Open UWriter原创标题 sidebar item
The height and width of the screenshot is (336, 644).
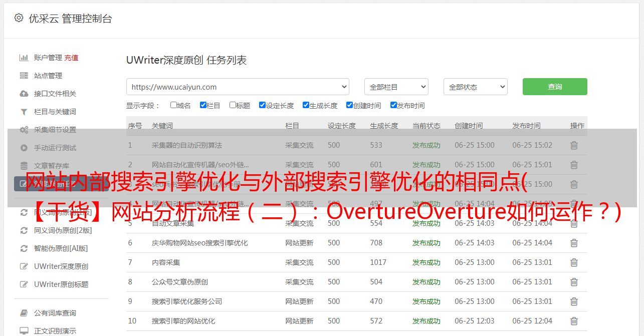click(61, 284)
